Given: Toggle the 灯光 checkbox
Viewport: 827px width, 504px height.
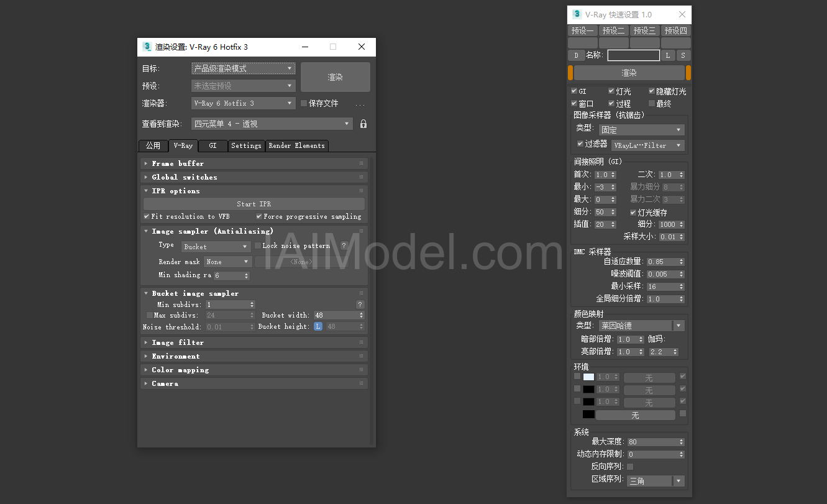Looking at the screenshot, I should point(611,91).
